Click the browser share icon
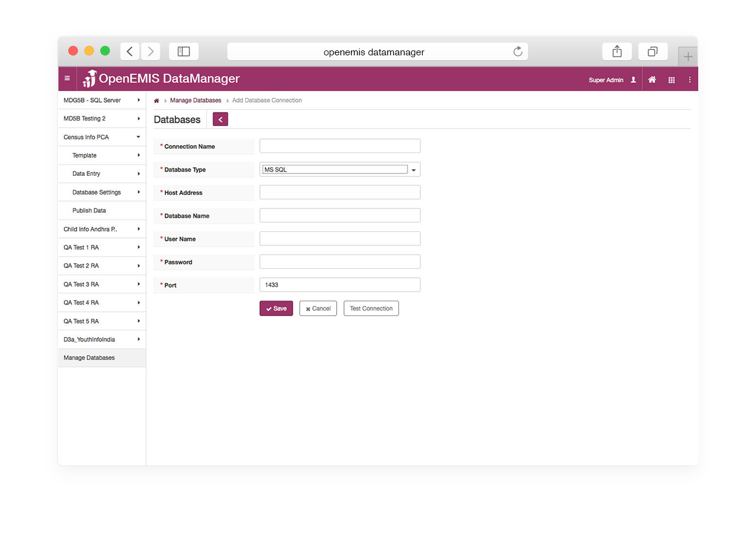Viewport: 756px width, 551px height. pyautogui.click(x=617, y=52)
